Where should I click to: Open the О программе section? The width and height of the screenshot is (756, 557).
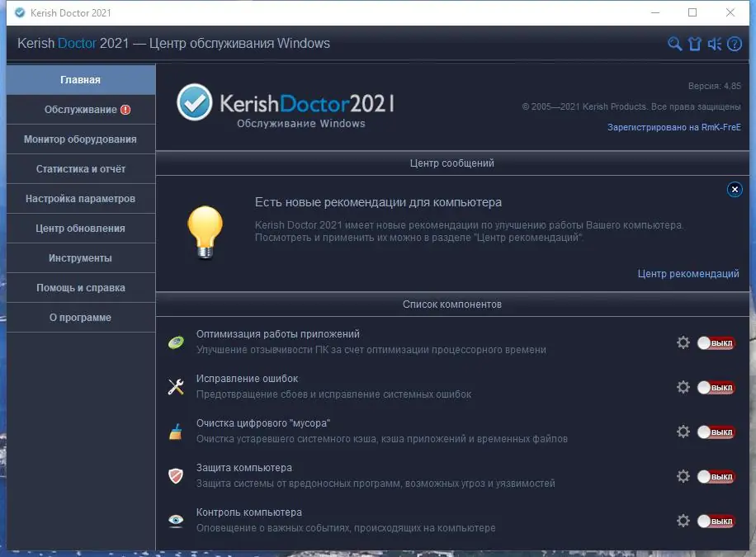pyautogui.click(x=81, y=318)
